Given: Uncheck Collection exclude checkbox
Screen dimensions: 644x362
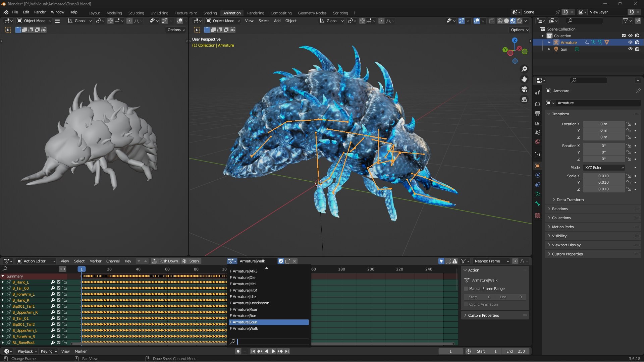Looking at the screenshot, I should coord(624,36).
